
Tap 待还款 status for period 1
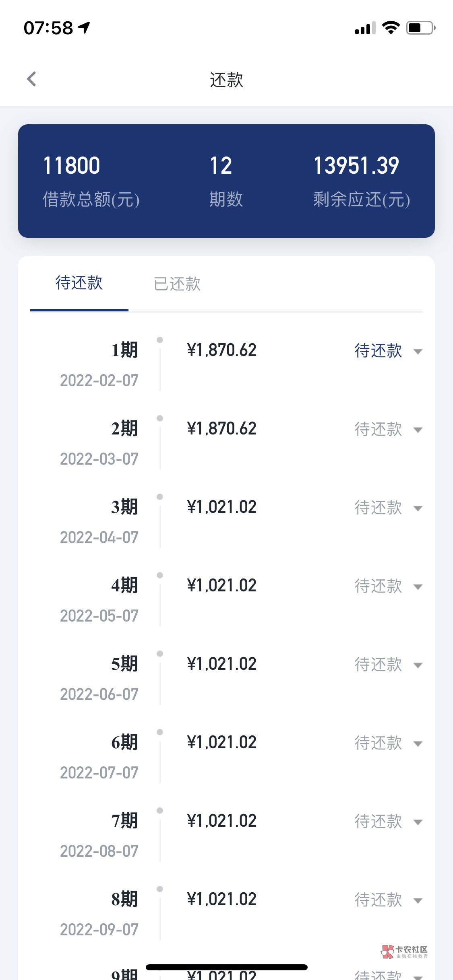(x=378, y=351)
